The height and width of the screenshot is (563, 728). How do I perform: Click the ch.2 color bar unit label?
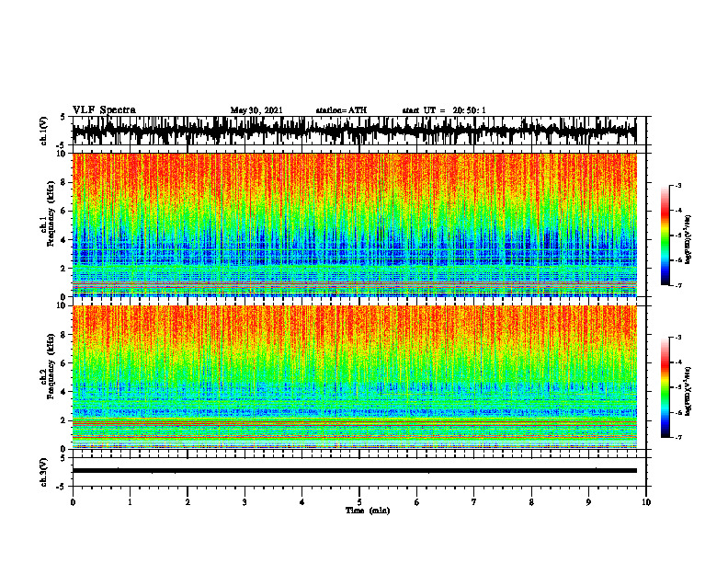click(x=688, y=391)
